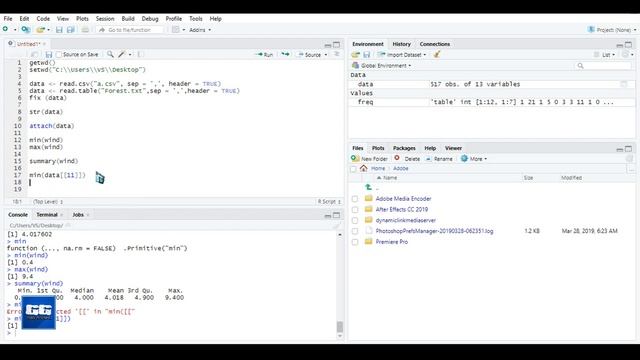Click the refresh icon in Files pane

pyautogui.click(x=629, y=159)
